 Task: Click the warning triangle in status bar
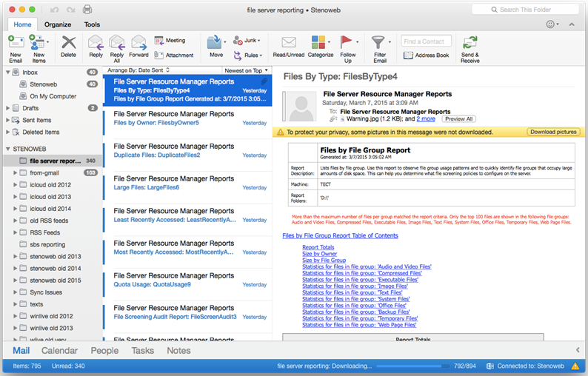click(x=575, y=366)
